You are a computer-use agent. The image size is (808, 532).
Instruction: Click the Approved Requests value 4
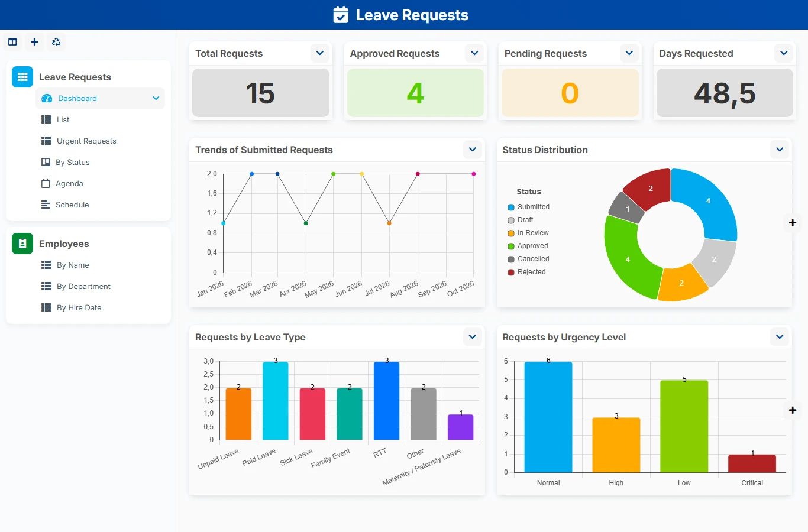click(x=415, y=93)
